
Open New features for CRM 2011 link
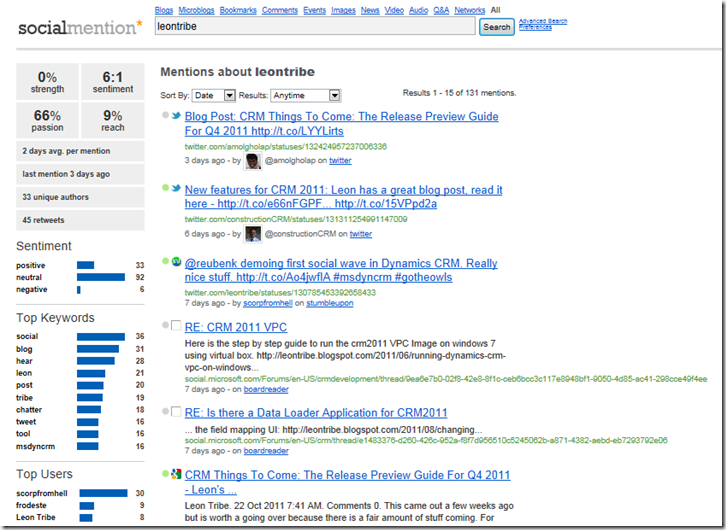[344, 197]
